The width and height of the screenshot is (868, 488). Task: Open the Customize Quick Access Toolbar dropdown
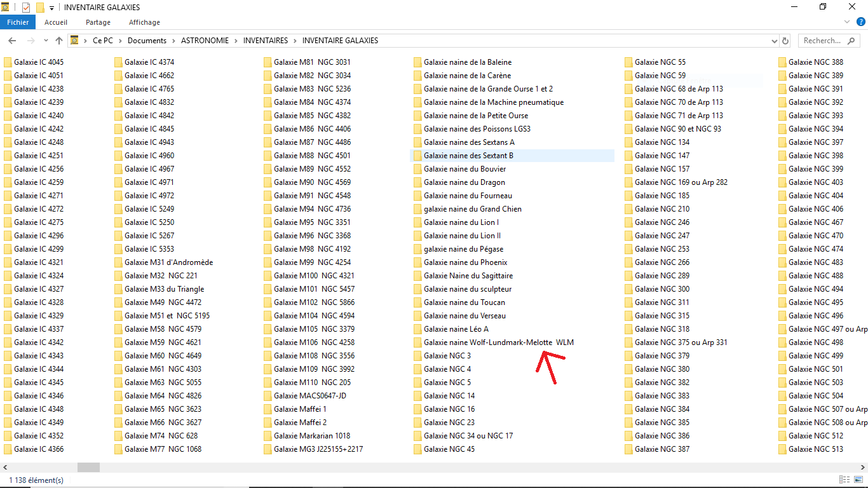click(x=51, y=8)
